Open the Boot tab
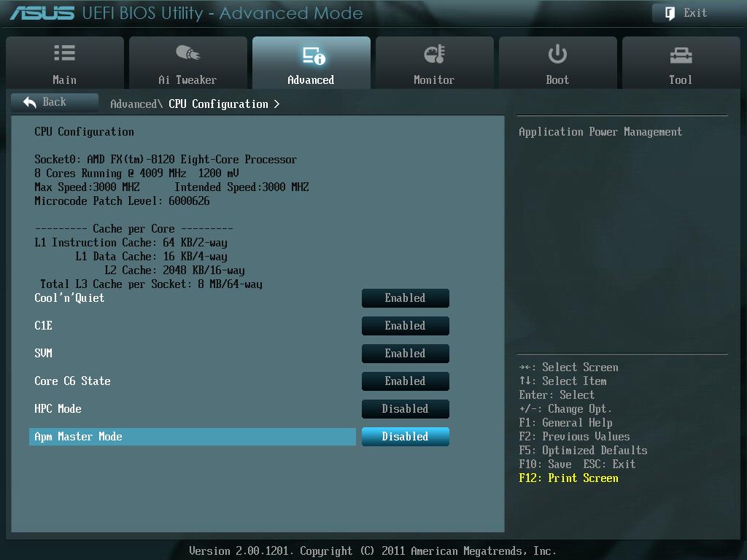Viewport: 747px width, 560px height. click(558, 63)
